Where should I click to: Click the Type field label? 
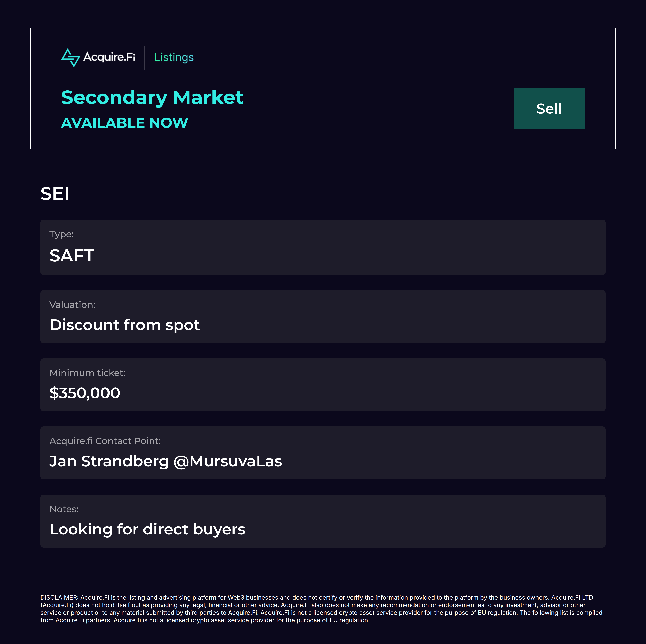click(x=62, y=234)
